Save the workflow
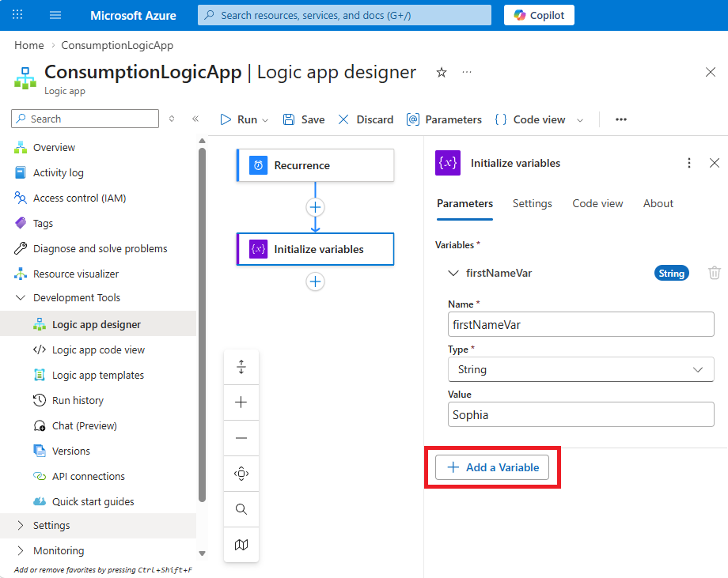This screenshot has width=728, height=578. 304,119
